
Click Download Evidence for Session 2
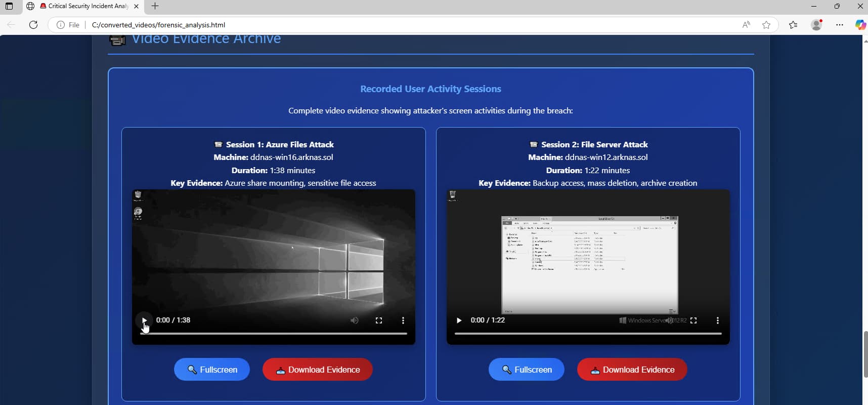tap(632, 370)
